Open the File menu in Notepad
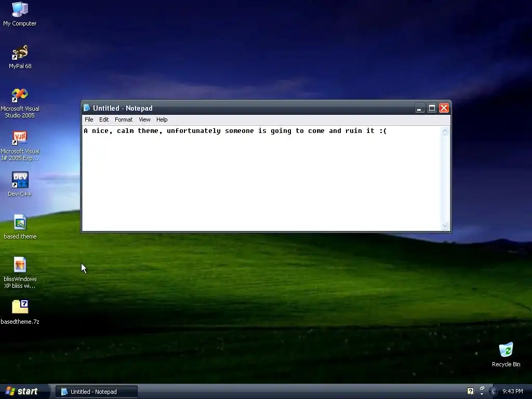The height and width of the screenshot is (399, 532). tap(89, 119)
